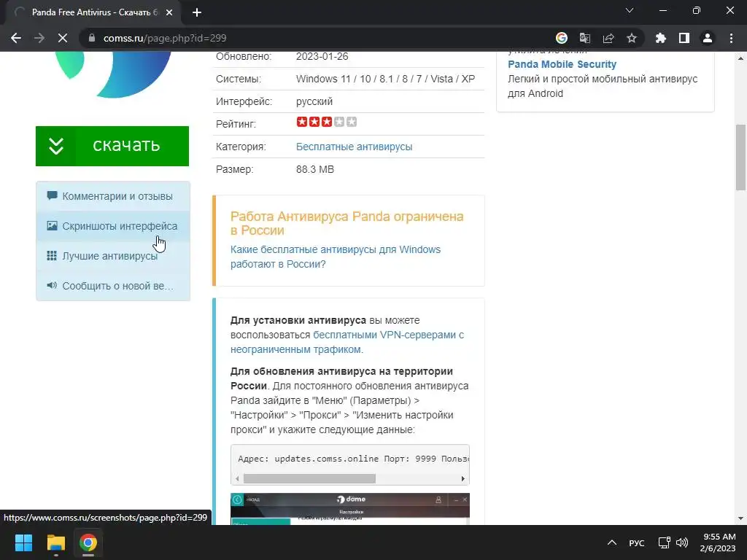Image resolution: width=747 pixels, height=560 pixels.
Task: Open the Panda Mobile Security link
Action: (x=562, y=64)
